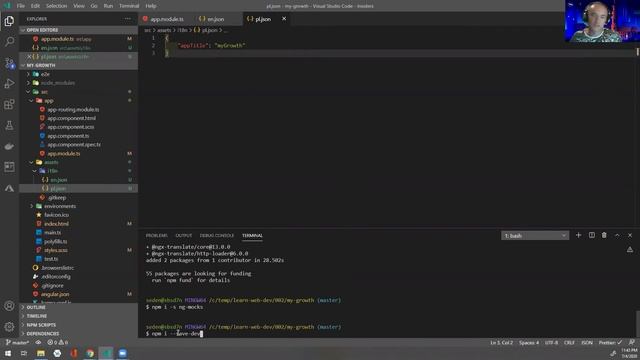Open the Azure view in activity bar

[x=9, y=188]
